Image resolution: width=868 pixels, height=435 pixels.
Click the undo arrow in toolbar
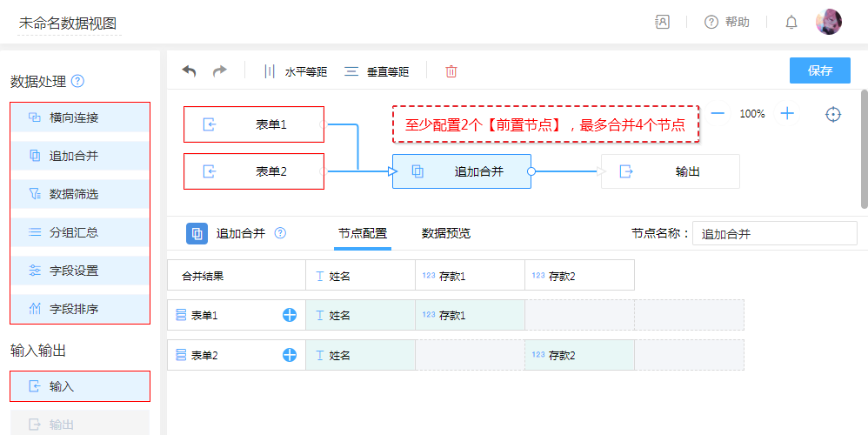click(189, 71)
